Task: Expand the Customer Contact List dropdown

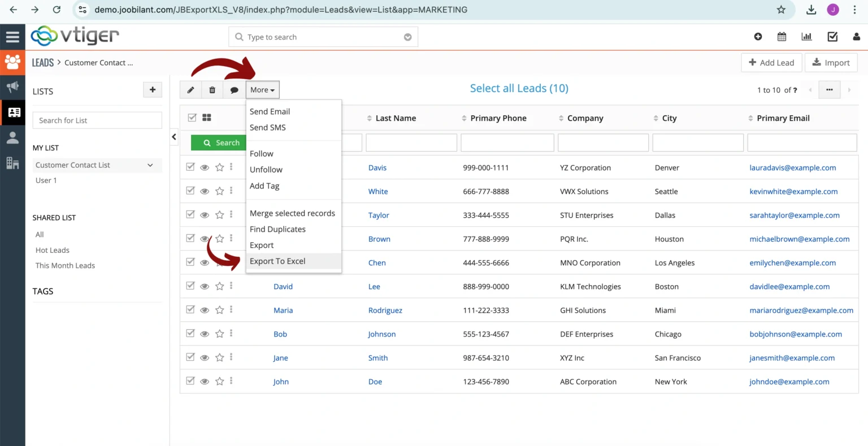Action: click(150, 165)
